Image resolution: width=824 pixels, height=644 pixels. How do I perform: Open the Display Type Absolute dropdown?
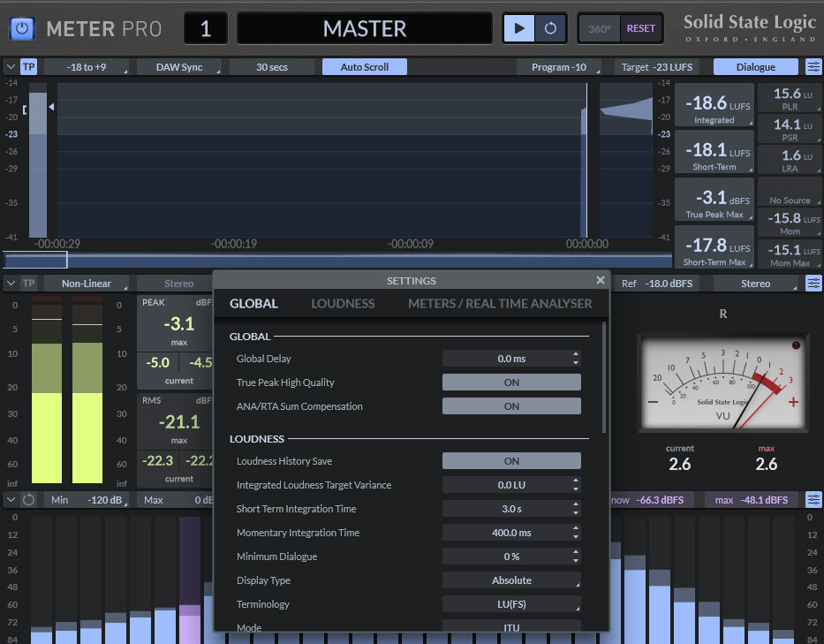(511, 580)
